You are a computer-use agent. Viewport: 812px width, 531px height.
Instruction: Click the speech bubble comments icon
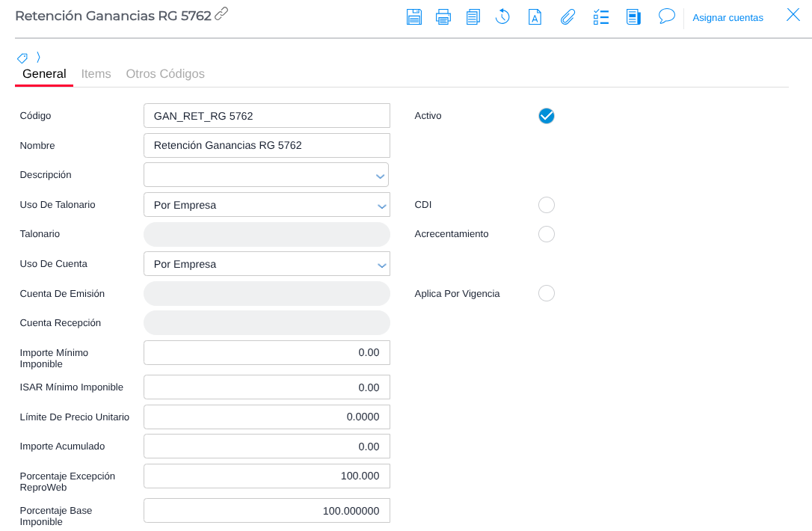pos(666,16)
